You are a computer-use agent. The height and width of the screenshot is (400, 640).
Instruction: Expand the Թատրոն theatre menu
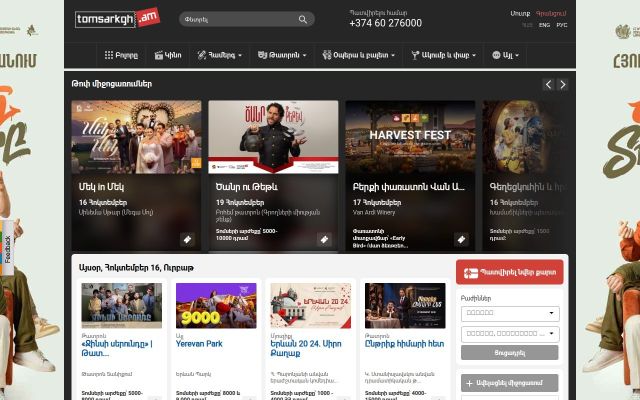click(282, 55)
